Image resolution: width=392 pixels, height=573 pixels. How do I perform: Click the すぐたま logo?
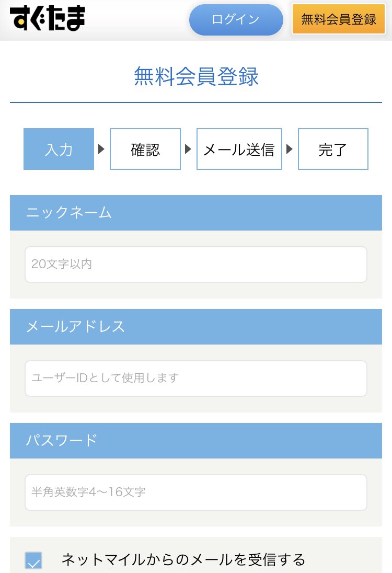click(48, 18)
